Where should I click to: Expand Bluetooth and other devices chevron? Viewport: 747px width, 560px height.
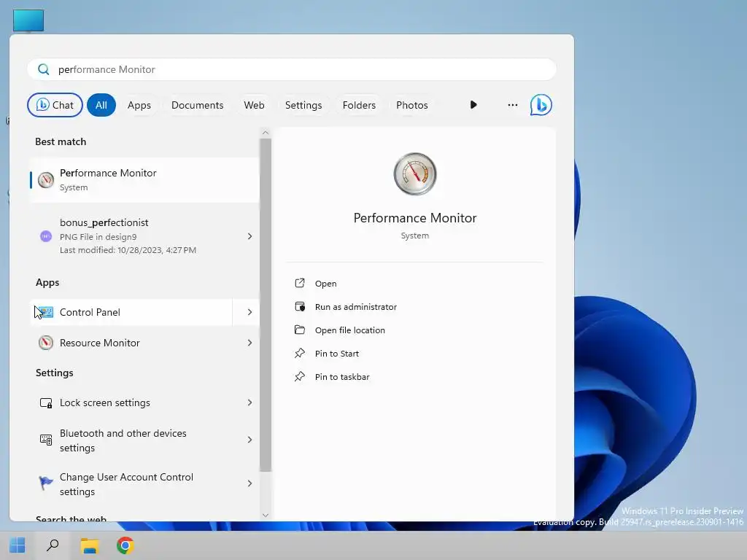pyautogui.click(x=249, y=440)
